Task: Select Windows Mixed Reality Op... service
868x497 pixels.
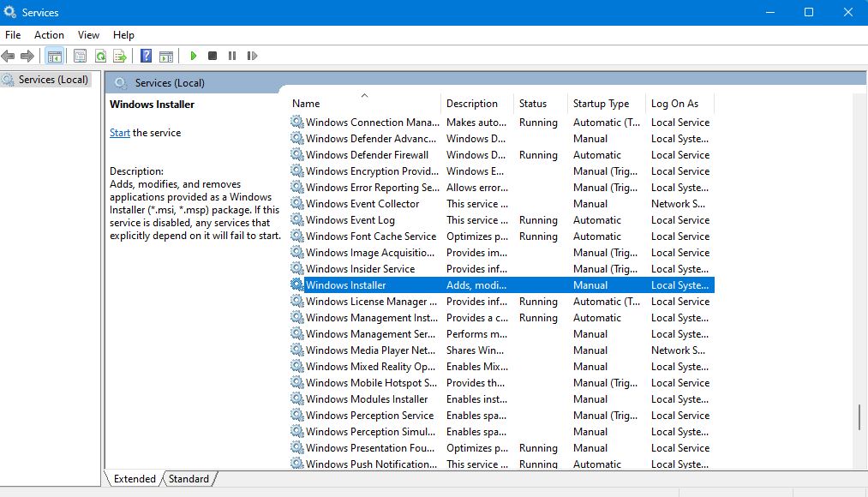Action: (x=371, y=367)
